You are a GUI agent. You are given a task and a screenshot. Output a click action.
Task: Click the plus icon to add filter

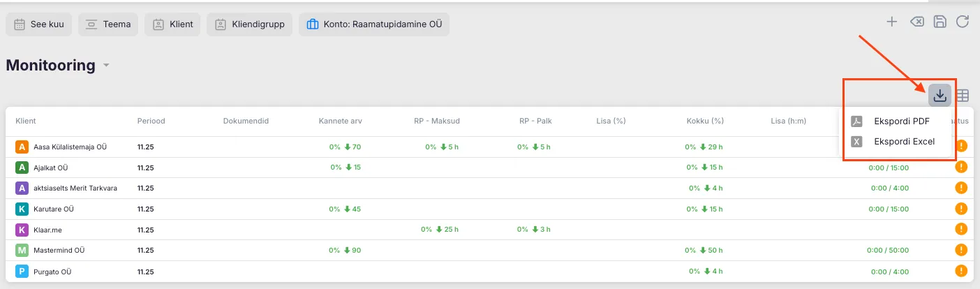(x=891, y=22)
